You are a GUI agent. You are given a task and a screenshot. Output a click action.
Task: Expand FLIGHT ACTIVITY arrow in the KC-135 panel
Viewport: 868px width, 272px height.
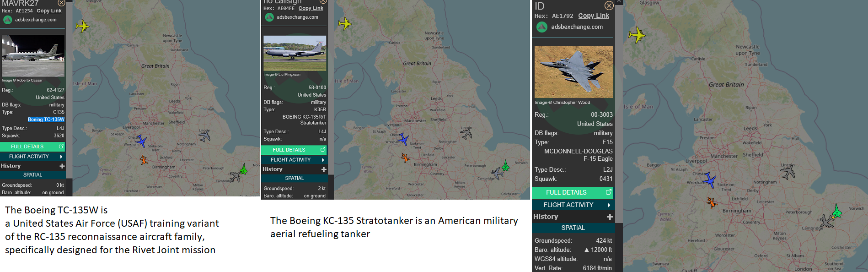click(323, 160)
